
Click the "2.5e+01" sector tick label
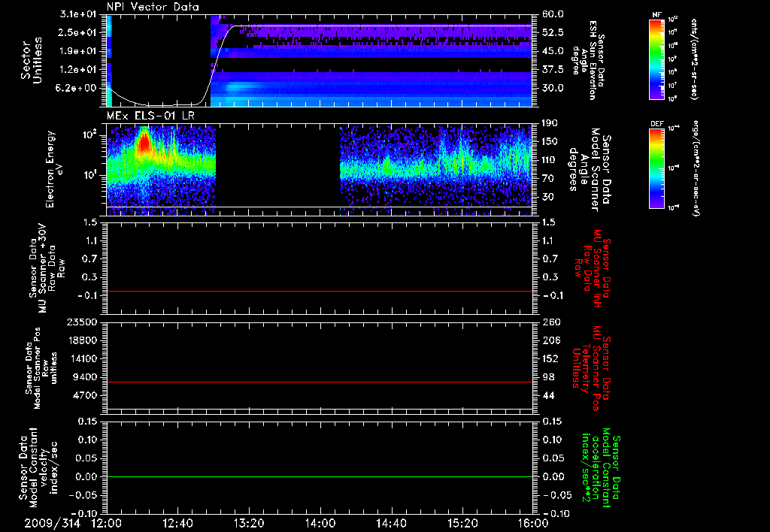coord(78,32)
